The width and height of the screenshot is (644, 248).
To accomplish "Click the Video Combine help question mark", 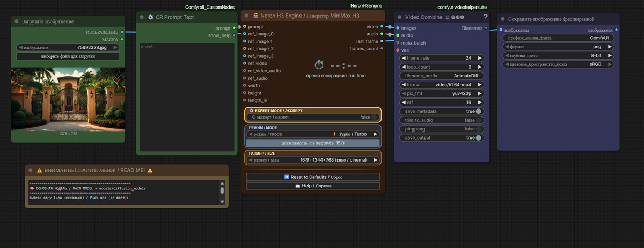I will point(485,17).
